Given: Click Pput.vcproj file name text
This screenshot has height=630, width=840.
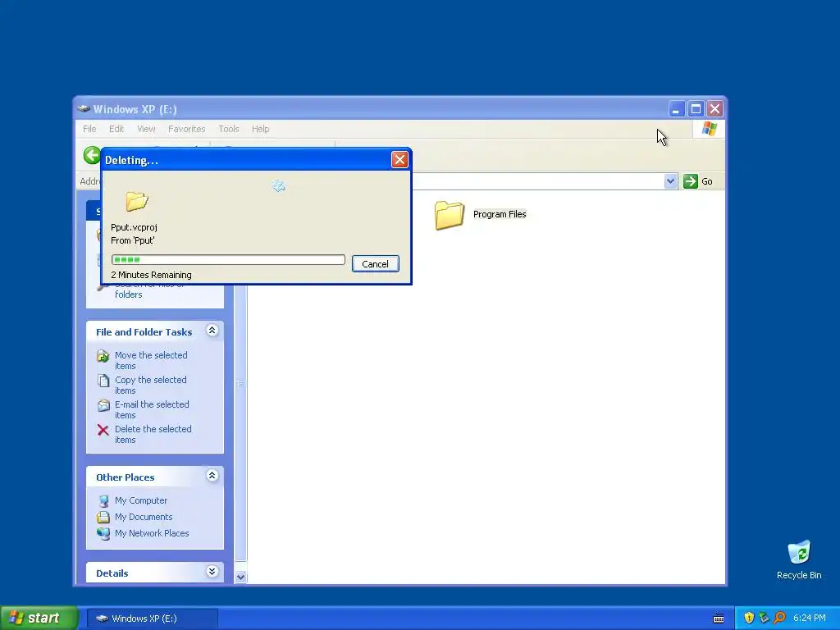Looking at the screenshot, I should [134, 227].
